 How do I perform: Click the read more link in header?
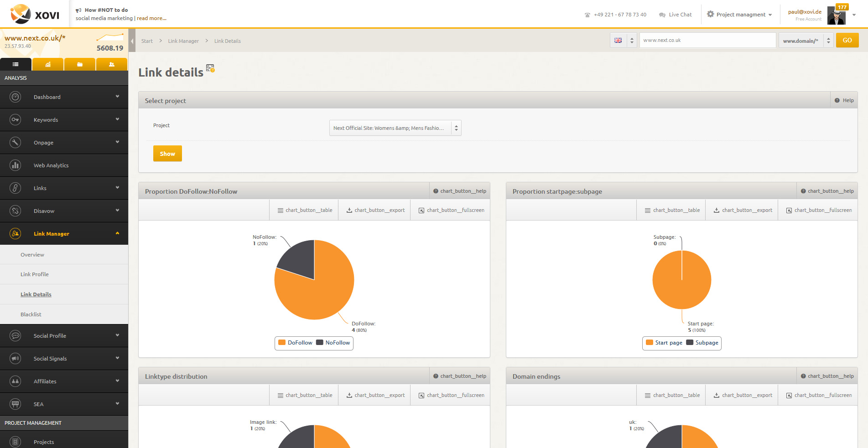[151, 18]
